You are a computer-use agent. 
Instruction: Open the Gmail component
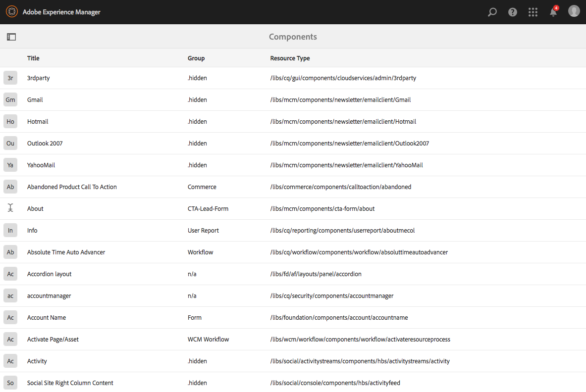pyautogui.click(x=35, y=99)
